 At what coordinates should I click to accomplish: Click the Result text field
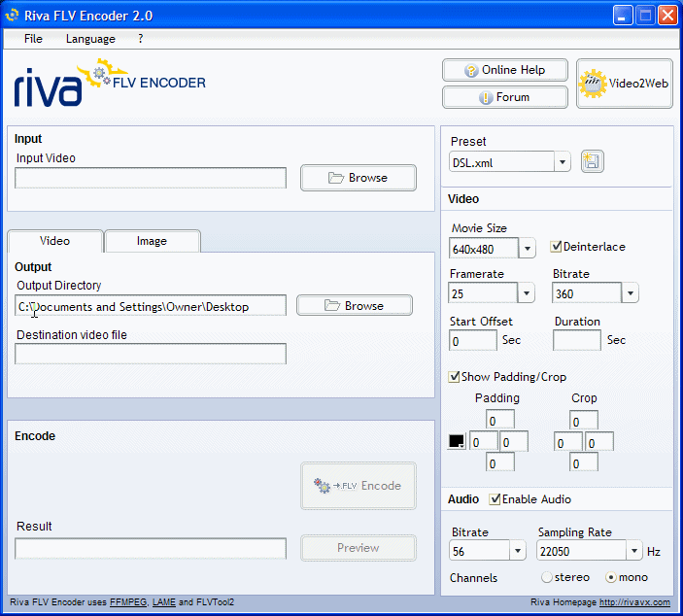(x=151, y=549)
